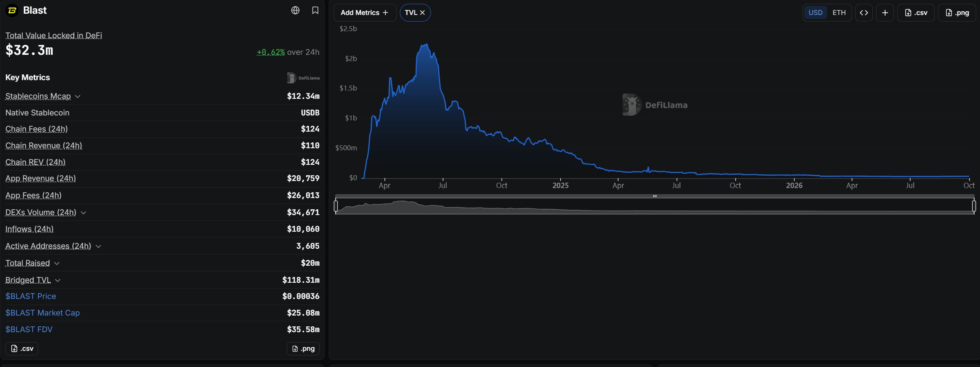Grab the left handle of time range slider
The width and height of the screenshot is (980, 367).
[336, 206]
